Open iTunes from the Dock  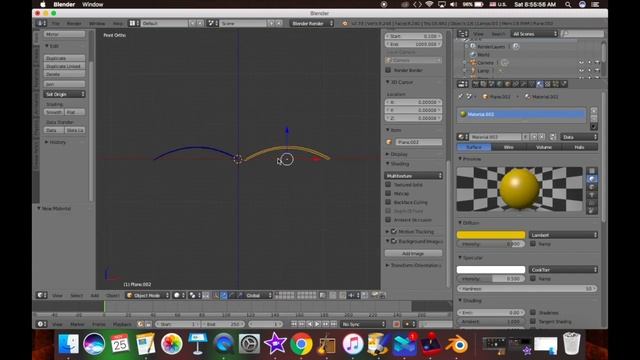point(352,344)
